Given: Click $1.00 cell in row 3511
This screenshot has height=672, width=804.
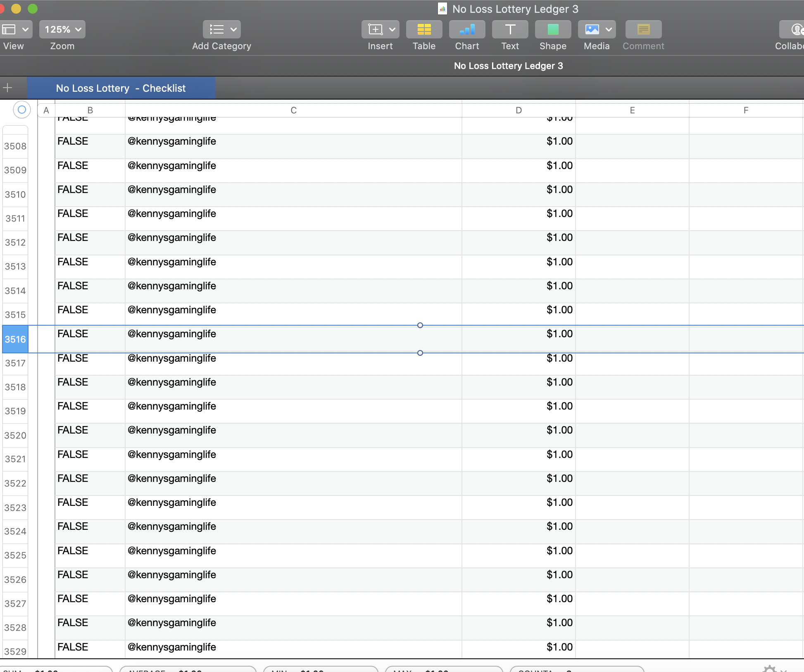Looking at the screenshot, I should [519, 219].
